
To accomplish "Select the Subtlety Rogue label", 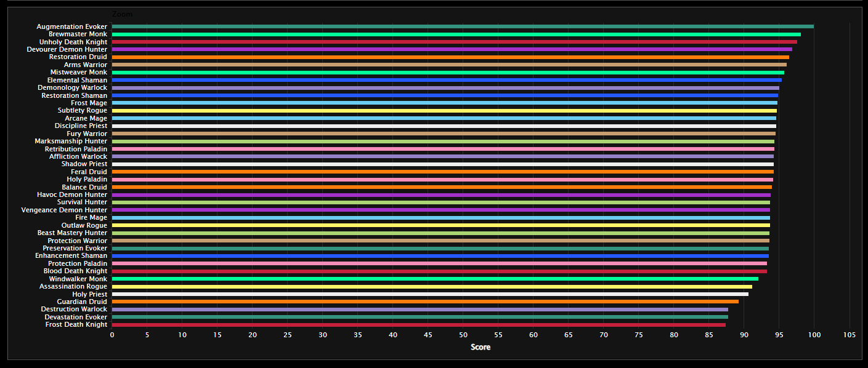I will 83,111.
